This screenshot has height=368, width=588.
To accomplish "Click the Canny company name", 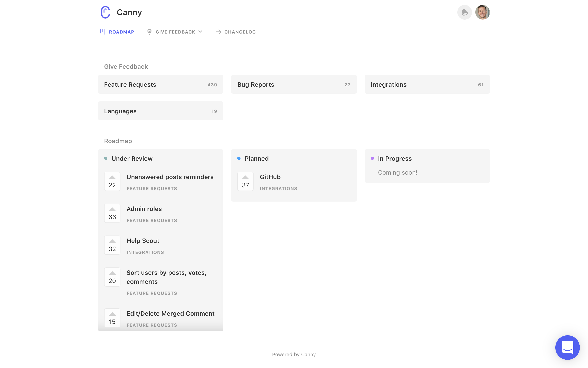I will pos(129,12).
